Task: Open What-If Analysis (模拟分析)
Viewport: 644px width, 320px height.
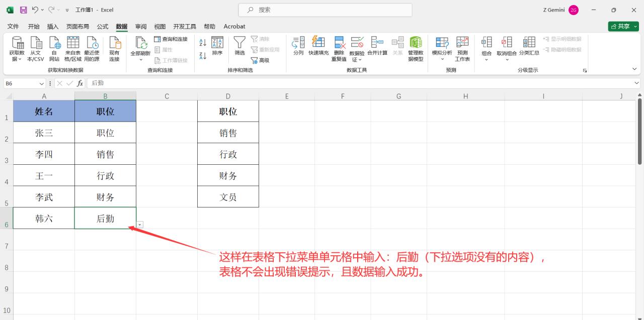Action: (x=442, y=49)
